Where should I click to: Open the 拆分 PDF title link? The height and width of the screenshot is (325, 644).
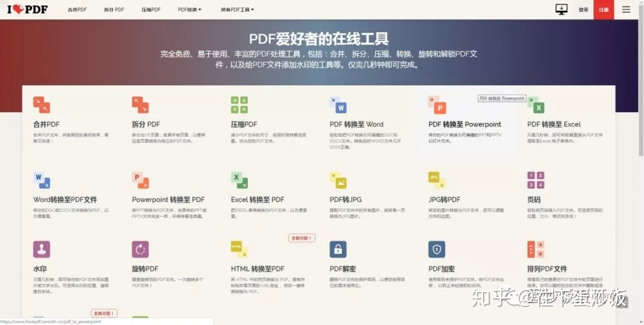(x=146, y=124)
